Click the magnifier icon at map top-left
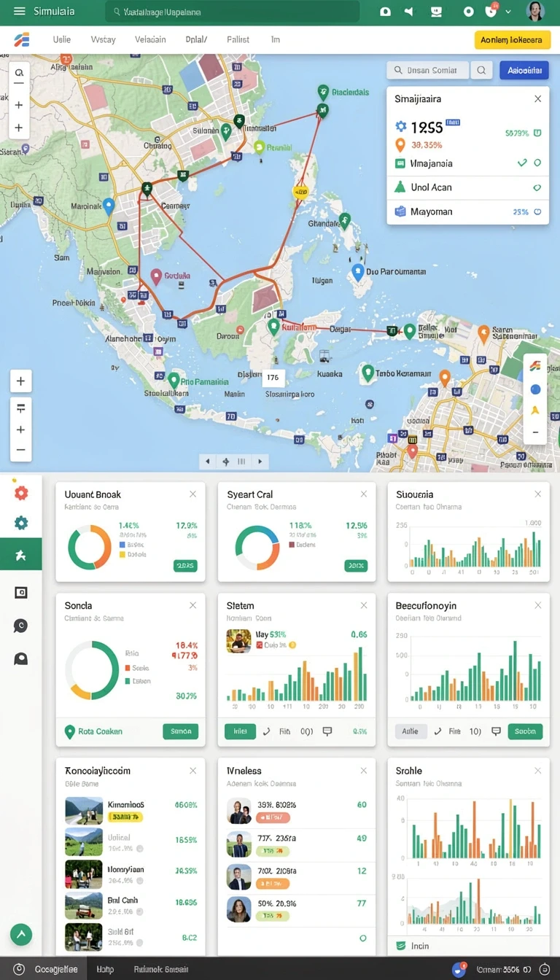Screen dimensions: 560x980 click(x=19, y=74)
